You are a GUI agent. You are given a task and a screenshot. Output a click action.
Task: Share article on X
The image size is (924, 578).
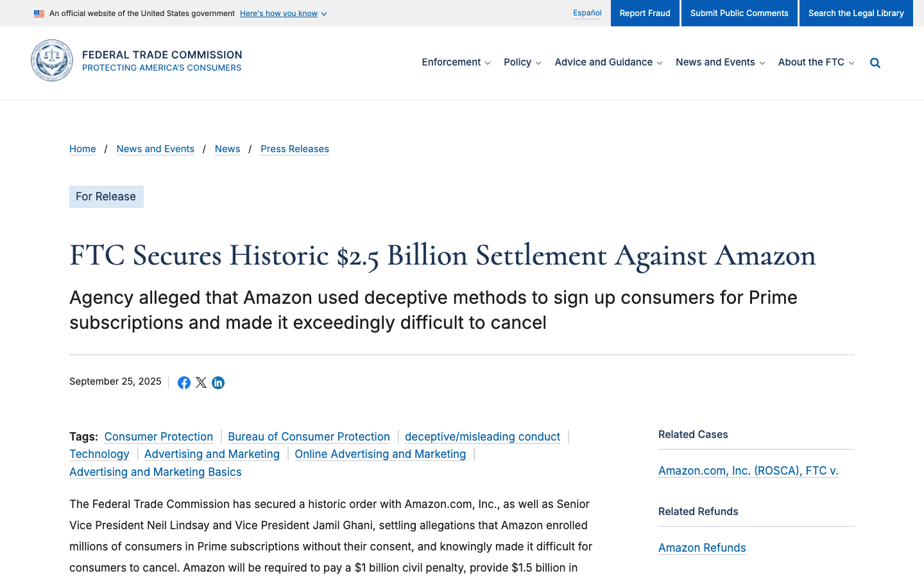[201, 383]
